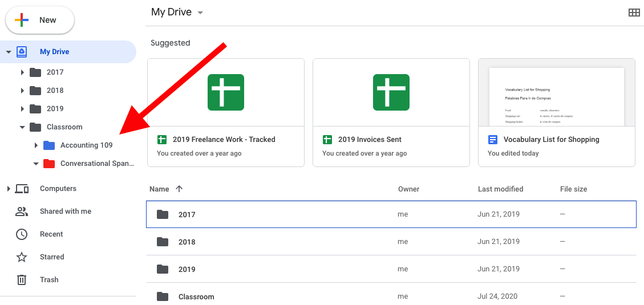
Task: Open the Classroom label in sidebar tree
Action: pyautogui.click(x=64, y=127)
